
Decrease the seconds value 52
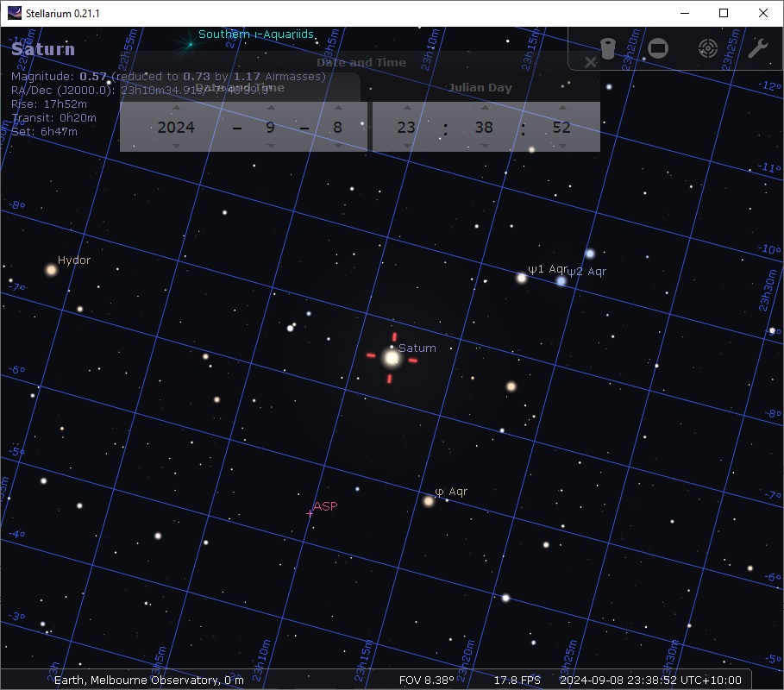point(562,146)
